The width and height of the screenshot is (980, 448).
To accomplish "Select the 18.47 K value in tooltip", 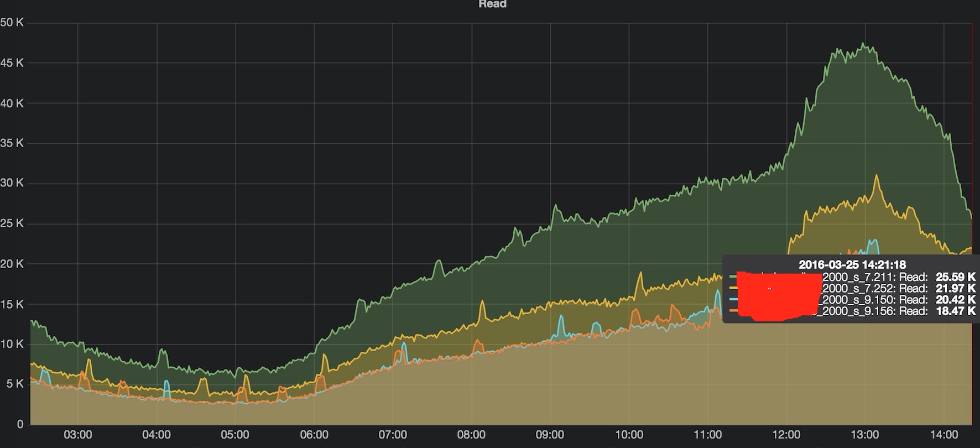I will click(955, 311).
